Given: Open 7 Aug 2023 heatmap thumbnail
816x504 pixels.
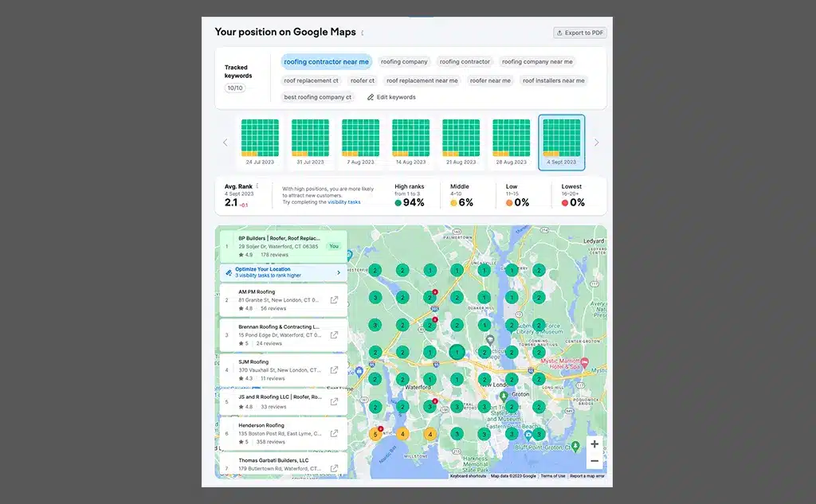Looking at the screenshot, I should [361, 142].
